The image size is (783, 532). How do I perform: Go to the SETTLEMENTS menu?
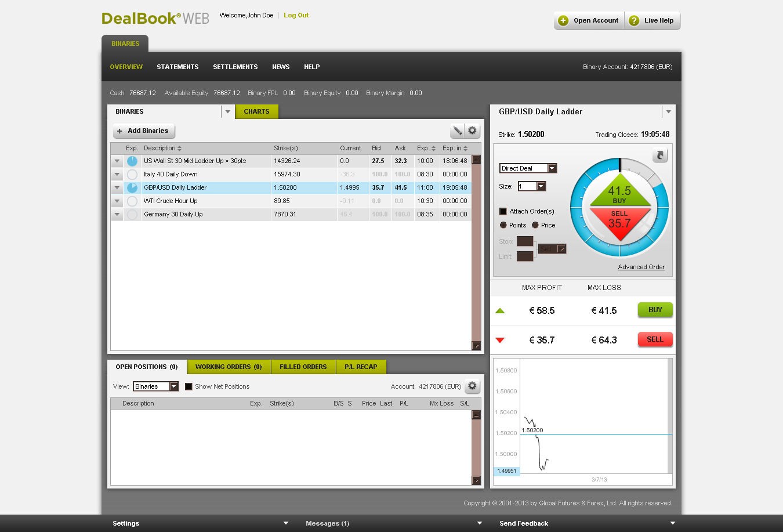pos(235,67)
